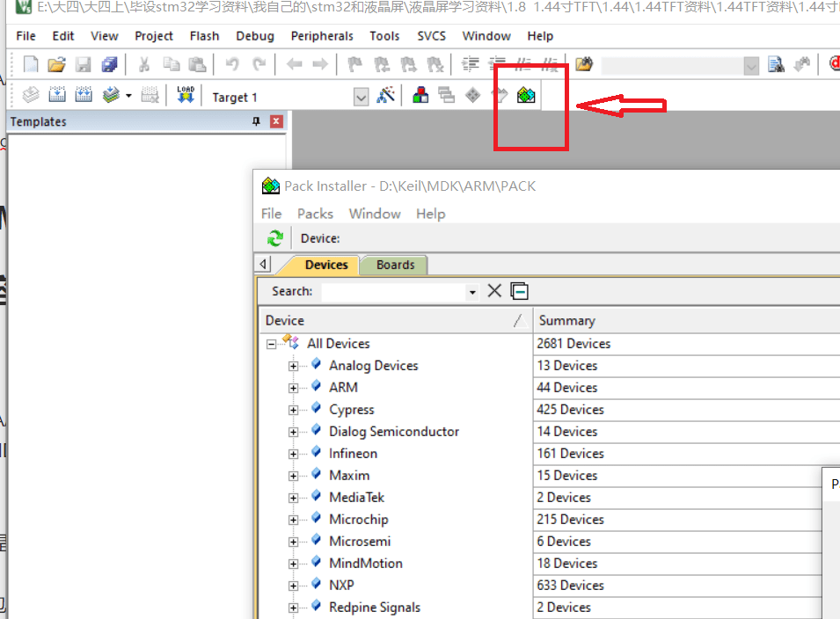The height and width of the screenshot is (619, 840).
Task: Navigate forward arrow icon
Action: coord(320,65)
